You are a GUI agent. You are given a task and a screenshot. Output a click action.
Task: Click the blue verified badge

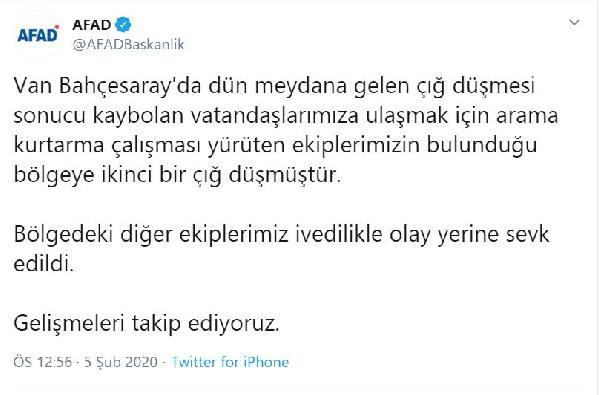pyautogui.click(x=123, y=25)
